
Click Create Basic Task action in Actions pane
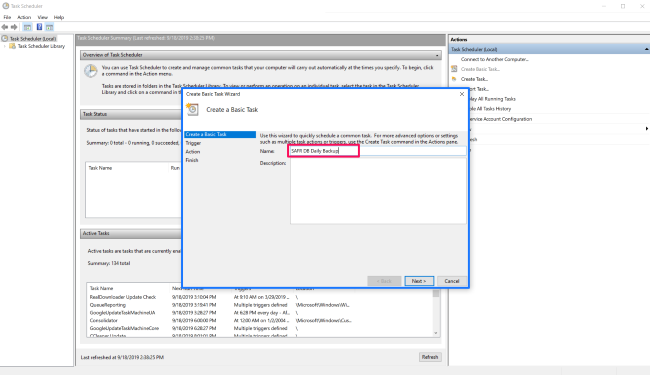pyautogui.click(x=480, y=69)
